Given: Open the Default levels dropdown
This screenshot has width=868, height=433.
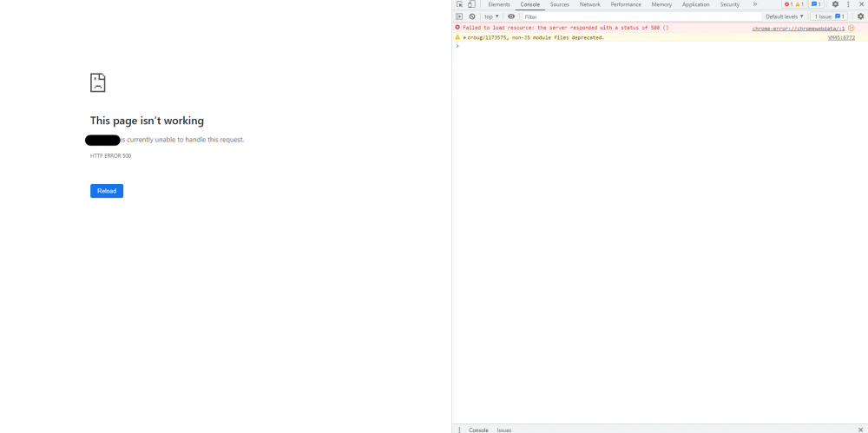Looking at the screenshot, I should [x=785, y=16].
